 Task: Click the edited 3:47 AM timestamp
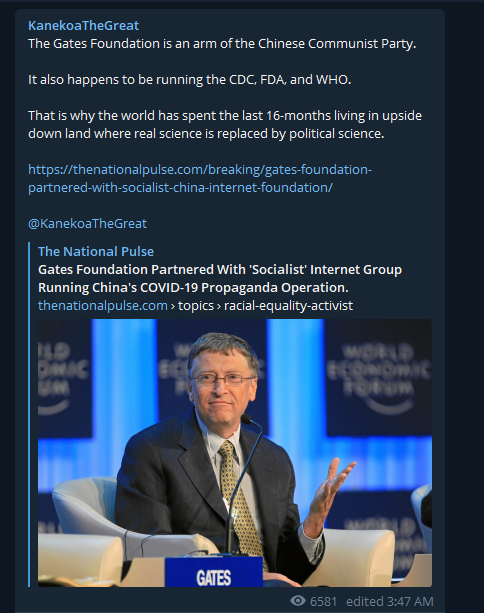coord(390,601)
